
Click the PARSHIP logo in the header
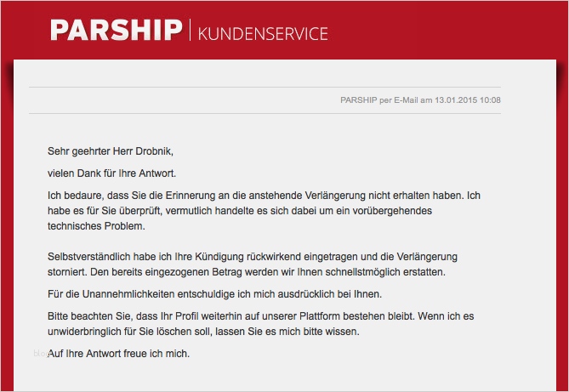pyautogui.click(x=116, y=31)
